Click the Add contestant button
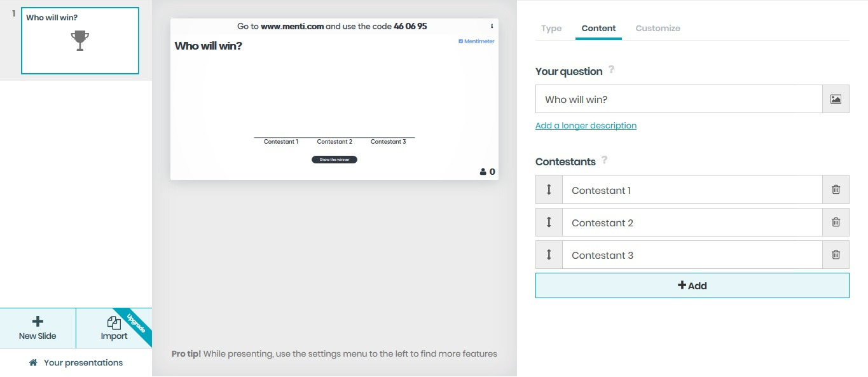Screen dimensions: 868x377 [692, 285]
